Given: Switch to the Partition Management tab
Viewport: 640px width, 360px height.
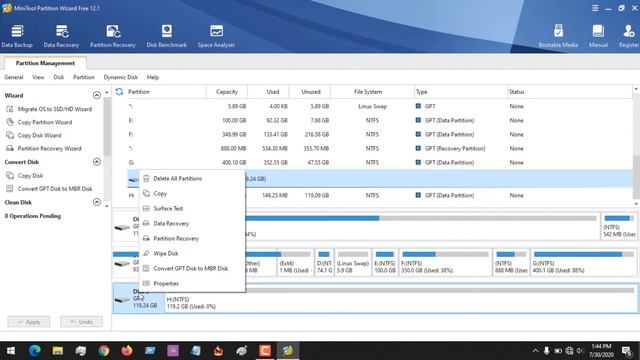Looking at the screenshot, I should coord(45,63).
